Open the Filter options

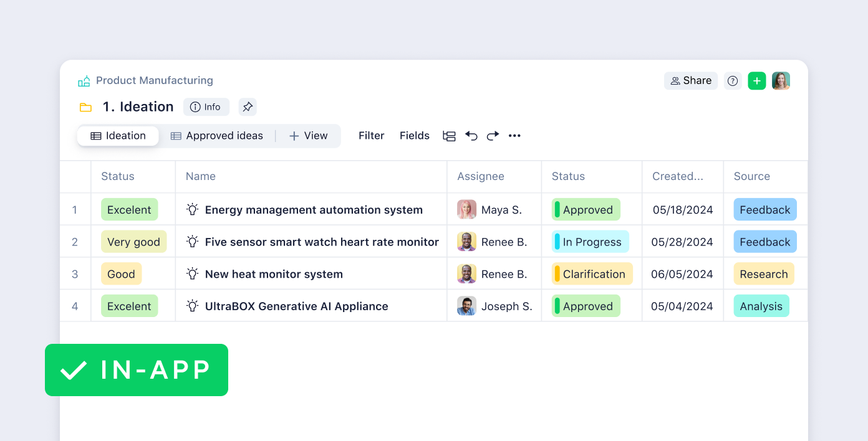tap(371, 136)
